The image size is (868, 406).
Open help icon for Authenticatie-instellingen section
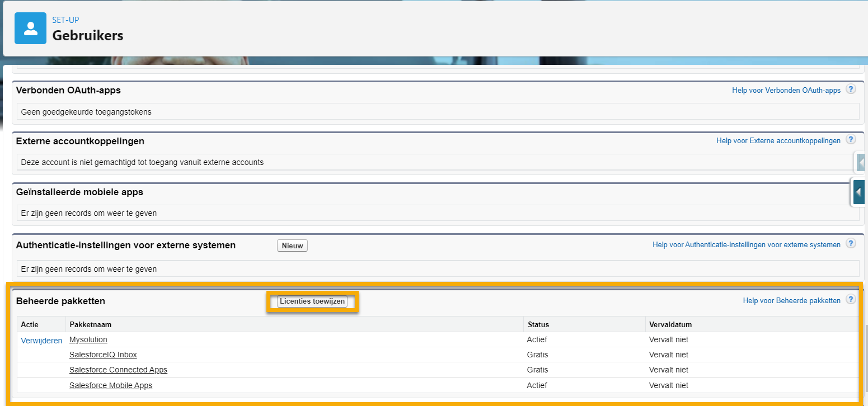pos(851,244)
